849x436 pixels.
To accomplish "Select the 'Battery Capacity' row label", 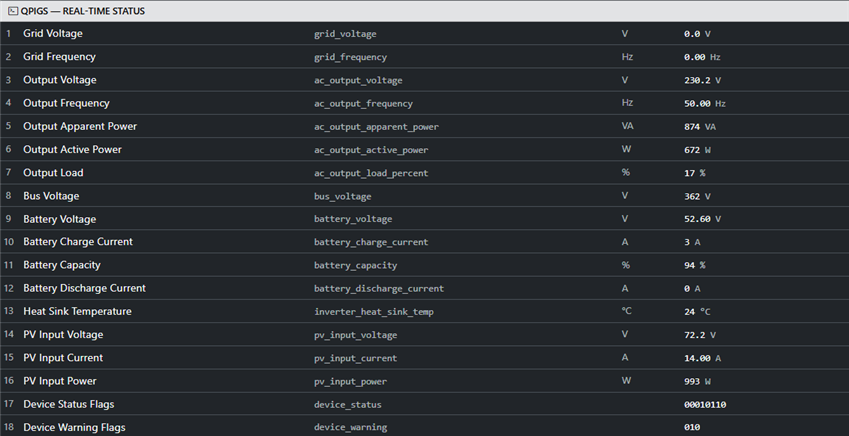I will coord(62,265).
